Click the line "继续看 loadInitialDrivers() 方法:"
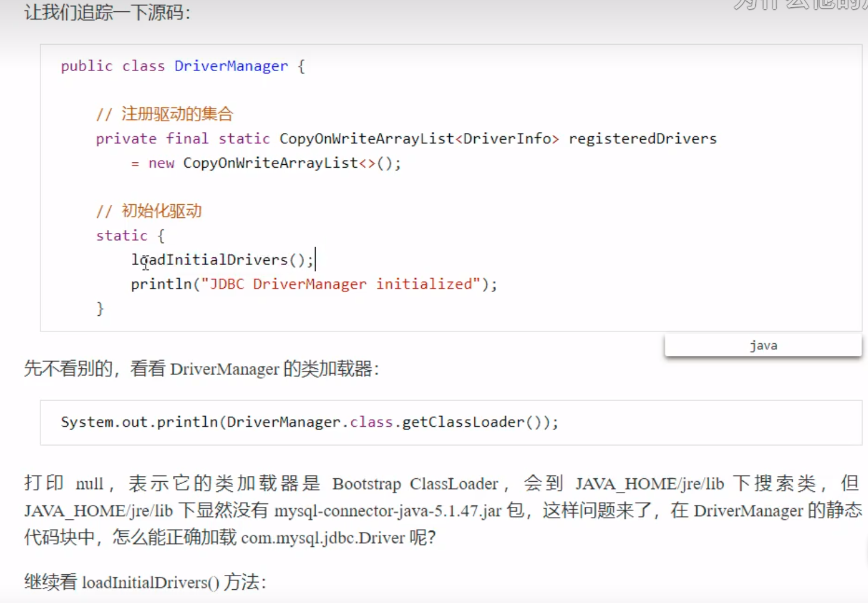868x603 pixels. [145, 582]
